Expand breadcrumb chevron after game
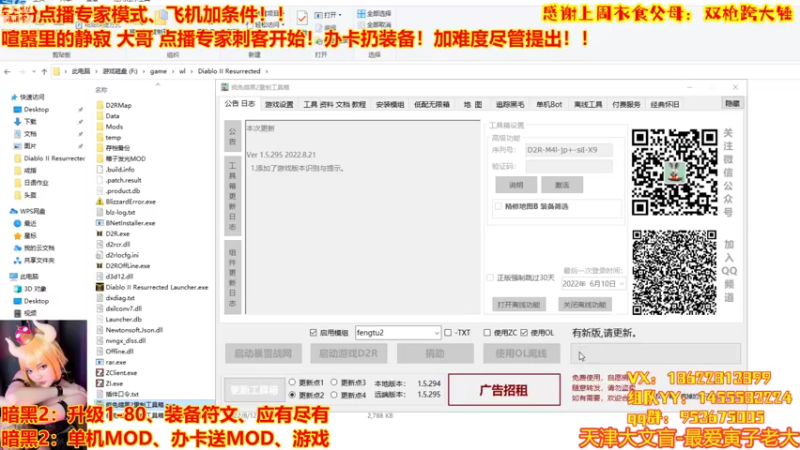This screenshot has width=800, height=450. [x=172, y=71]
